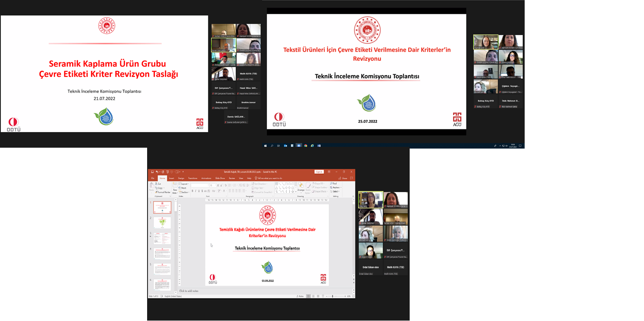Toggle the Notes button in status bar
Viewport: 644px width, 321px height.
300,296
